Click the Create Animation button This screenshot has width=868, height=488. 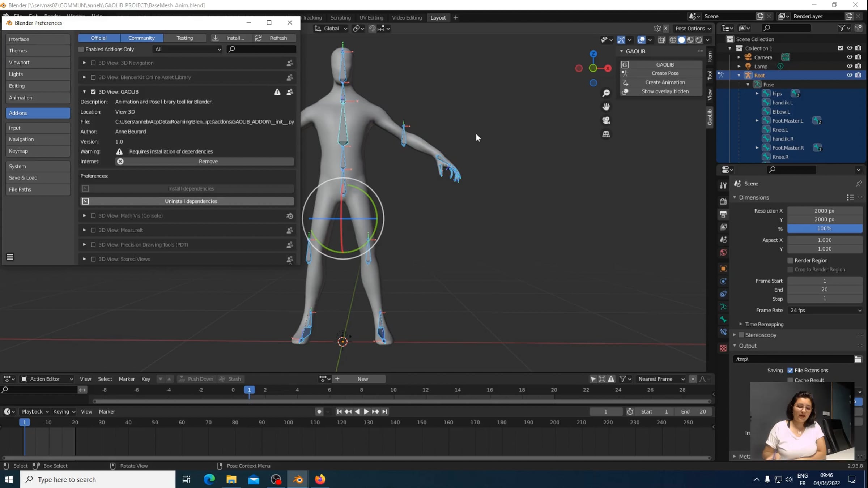[x=661, y=82]
